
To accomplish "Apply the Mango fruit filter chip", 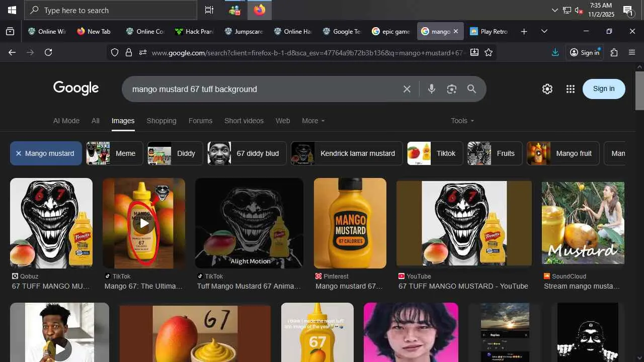I will (563, 153).
